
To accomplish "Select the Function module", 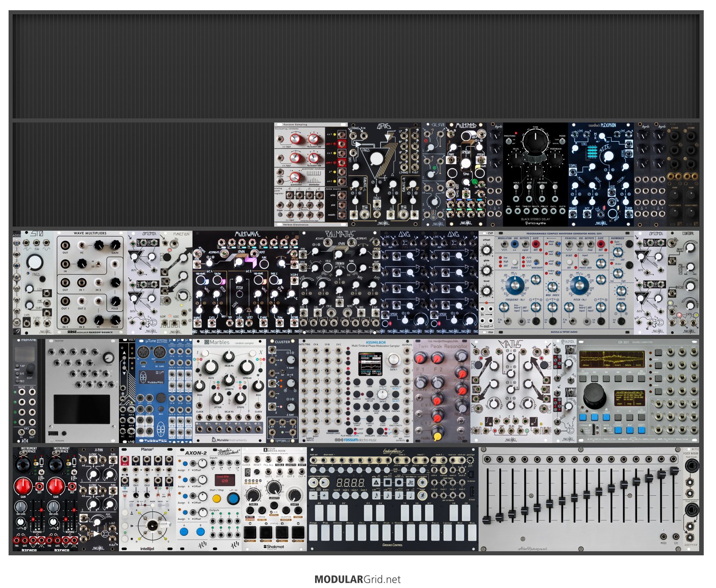I will (x=176, y=283).
